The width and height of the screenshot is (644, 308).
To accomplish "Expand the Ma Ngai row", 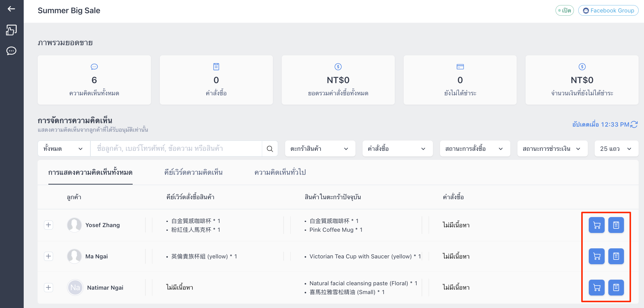I will point(49,256).
